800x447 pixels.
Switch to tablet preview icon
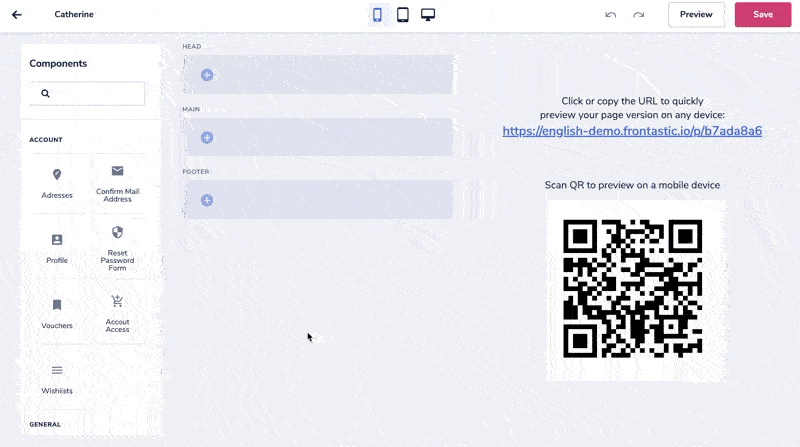pos(403,15)
